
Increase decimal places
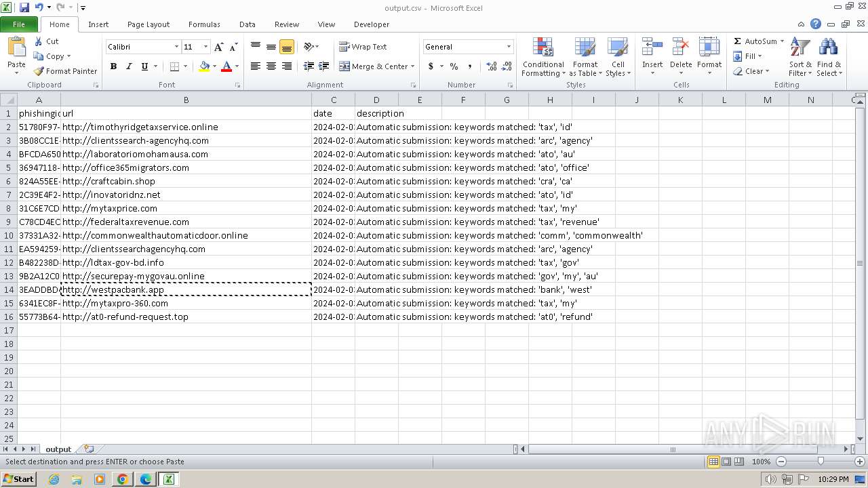point(492,66)
